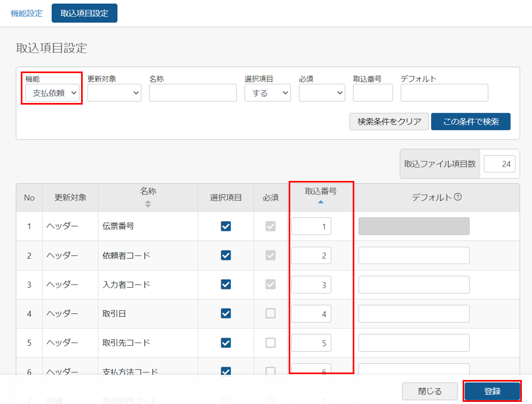The width and height of the screenshot is (532, 404).
Task: Click the 選択項目 column header
Action: point(226,198)
